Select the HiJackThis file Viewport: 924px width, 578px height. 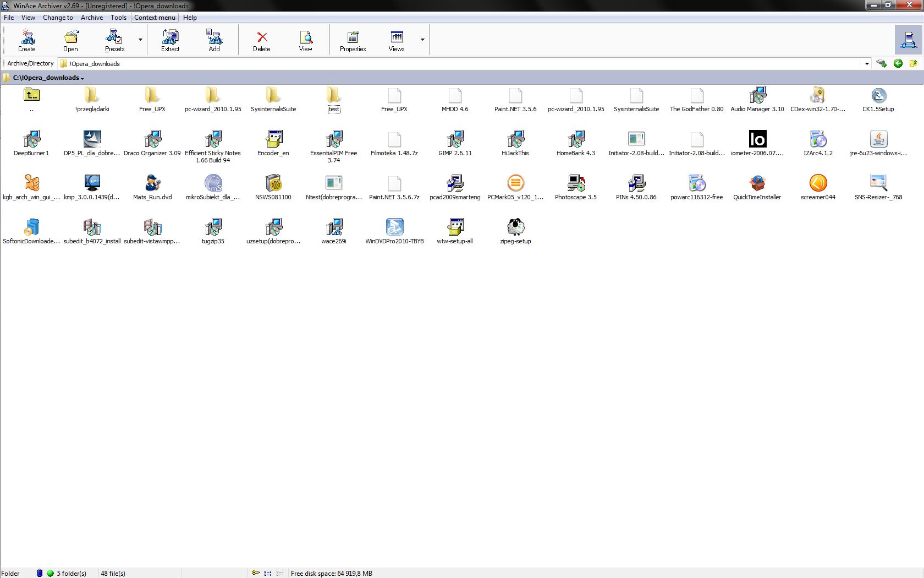click(x=515, y=143)
